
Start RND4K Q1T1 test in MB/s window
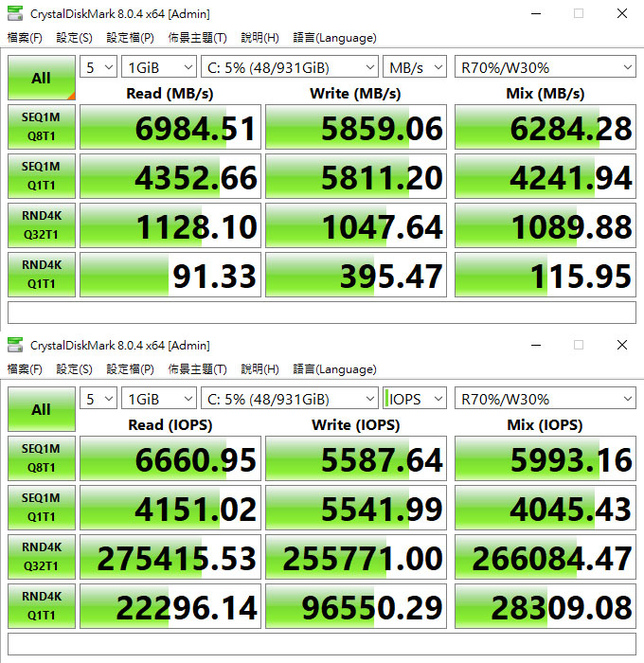(42, 275)
